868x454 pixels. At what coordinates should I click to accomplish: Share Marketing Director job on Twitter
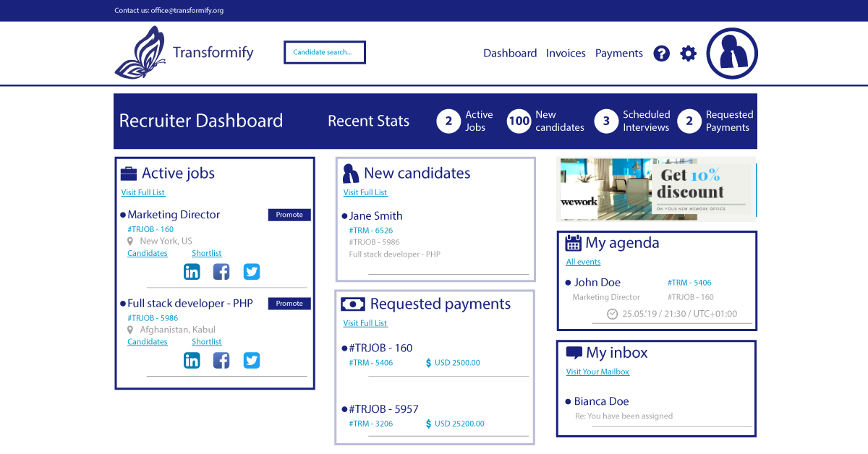251,272
